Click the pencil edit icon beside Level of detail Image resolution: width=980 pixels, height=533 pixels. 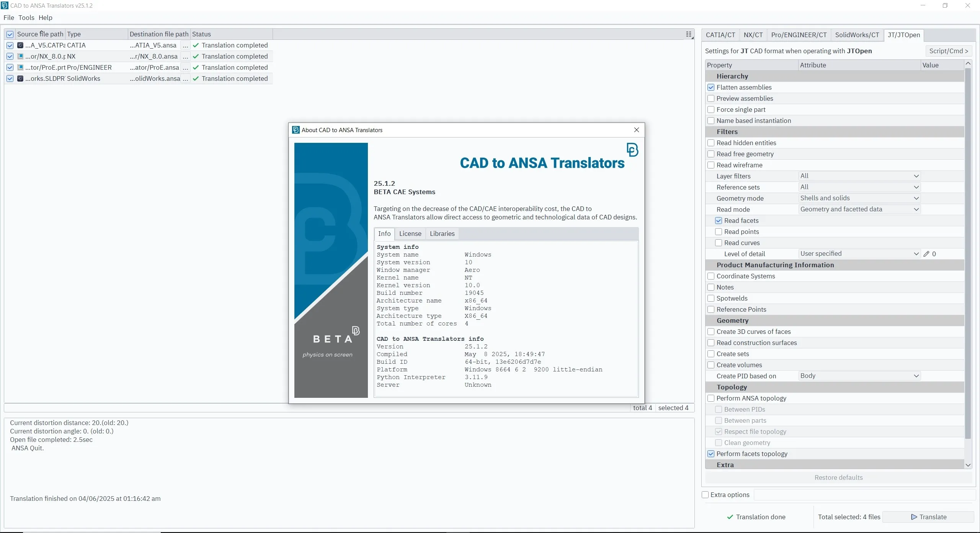926,254
